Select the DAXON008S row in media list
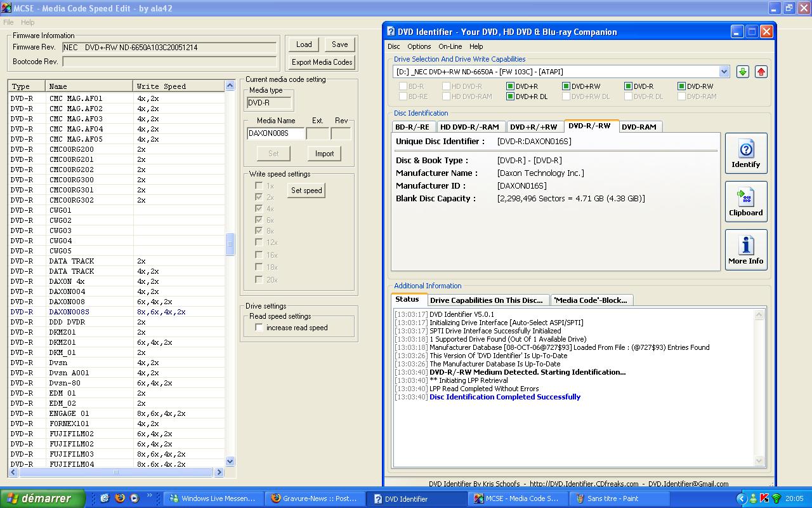This screenshot has height=508, width=812. click(117, 312)
